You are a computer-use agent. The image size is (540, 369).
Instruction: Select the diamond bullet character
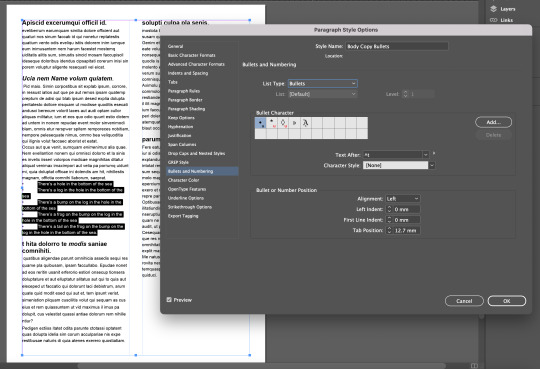[283, 123]
